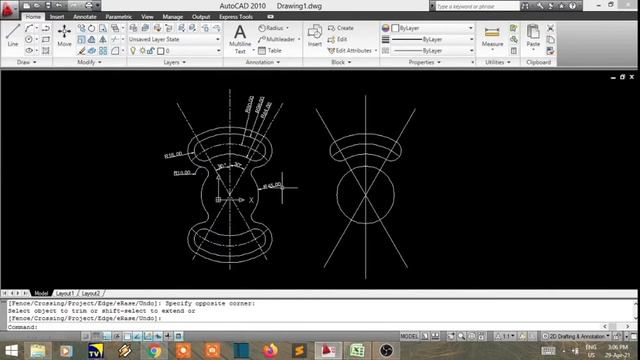This screenshot has width=640, height=360.
Task: Click the Measure tool
Action: tap(492, 37)
